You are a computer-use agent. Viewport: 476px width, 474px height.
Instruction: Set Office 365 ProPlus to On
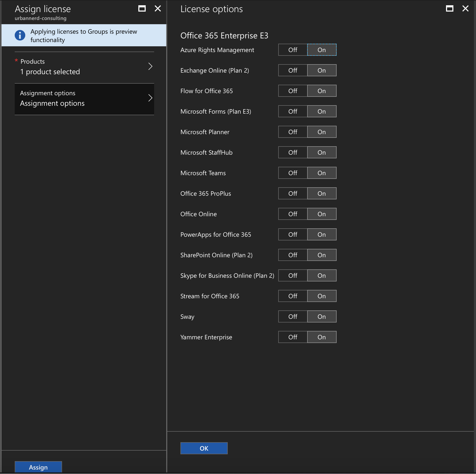(322, 193)
